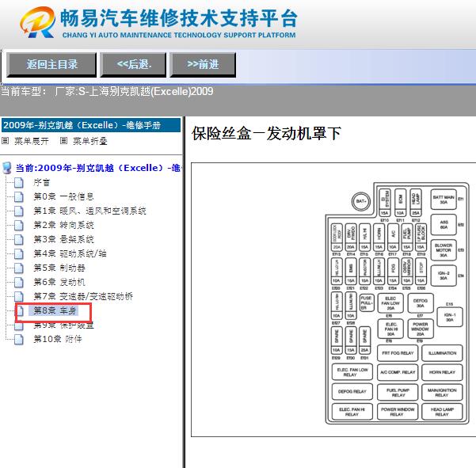Click HEAD LAMP RELAY box in diagram

(x=442, y=412)
